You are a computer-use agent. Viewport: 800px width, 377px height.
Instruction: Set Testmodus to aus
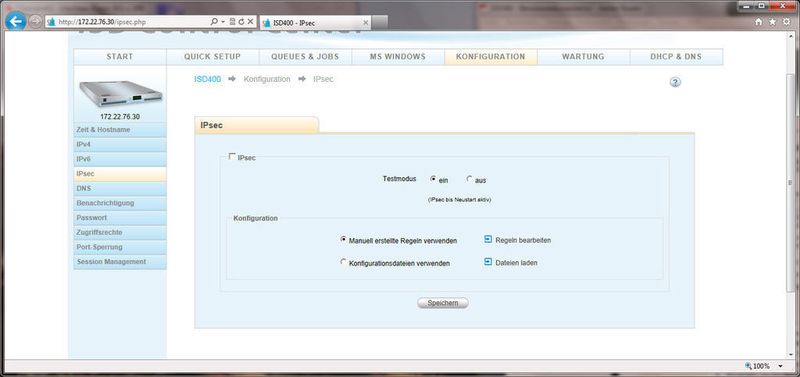[469, 179]
